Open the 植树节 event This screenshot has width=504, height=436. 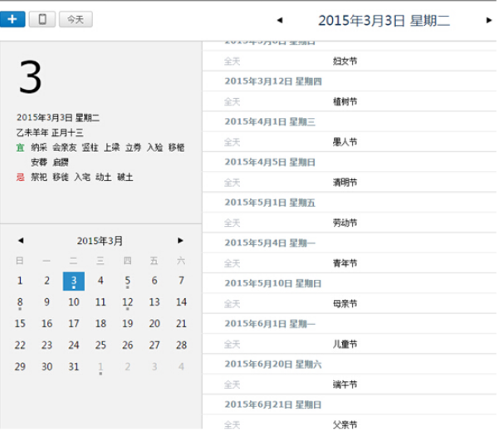tap(345, 101)
